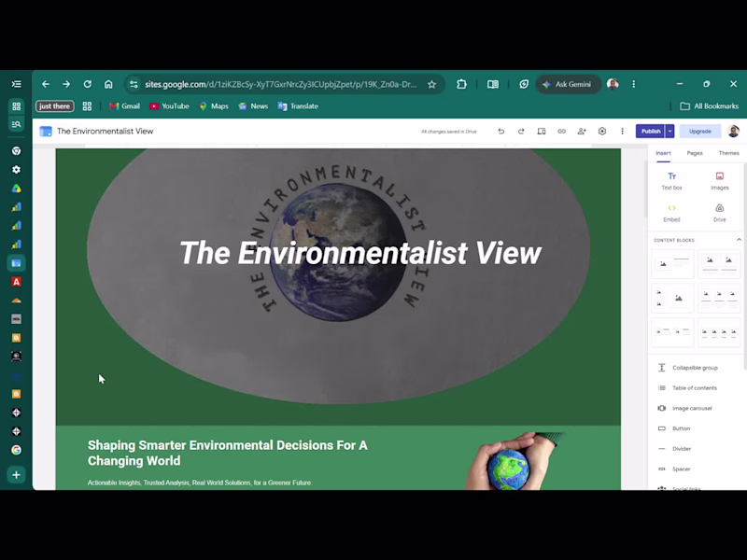Add an Embed element
Image resolution: width=747 pixels, height=560 pixels.
click(671, 213)
